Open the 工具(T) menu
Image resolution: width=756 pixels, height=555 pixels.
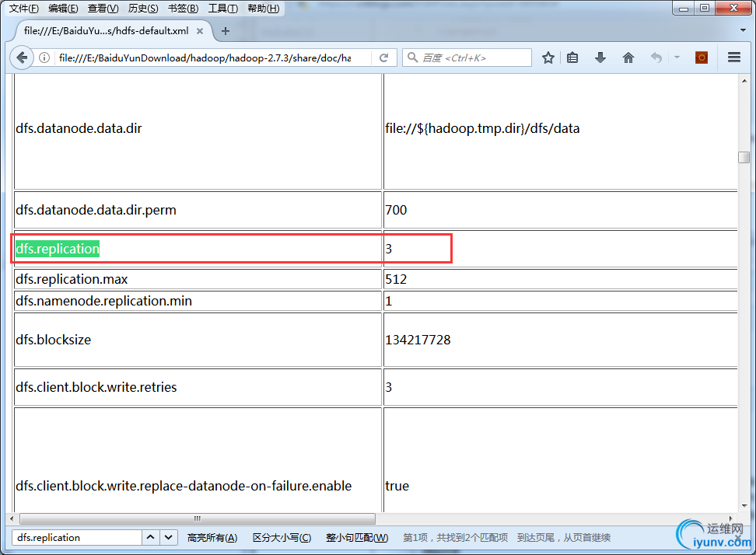pyautogui.click(x=222, y=9)
